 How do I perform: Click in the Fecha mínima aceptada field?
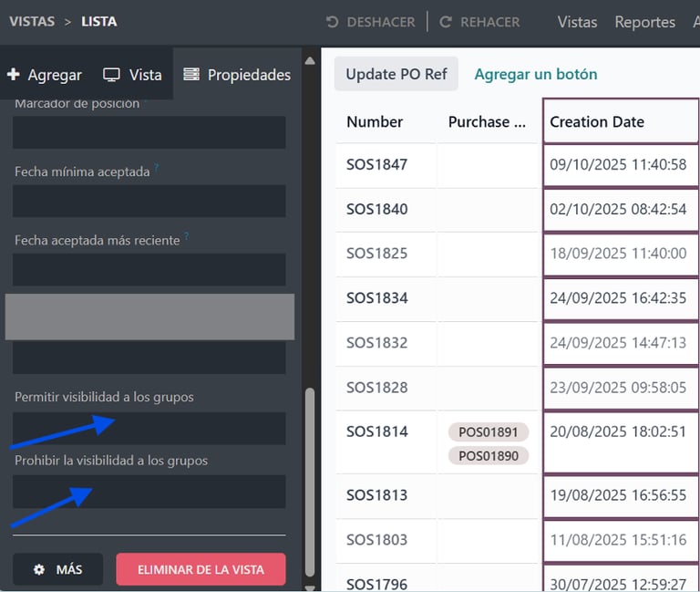(x=149, y=202)
